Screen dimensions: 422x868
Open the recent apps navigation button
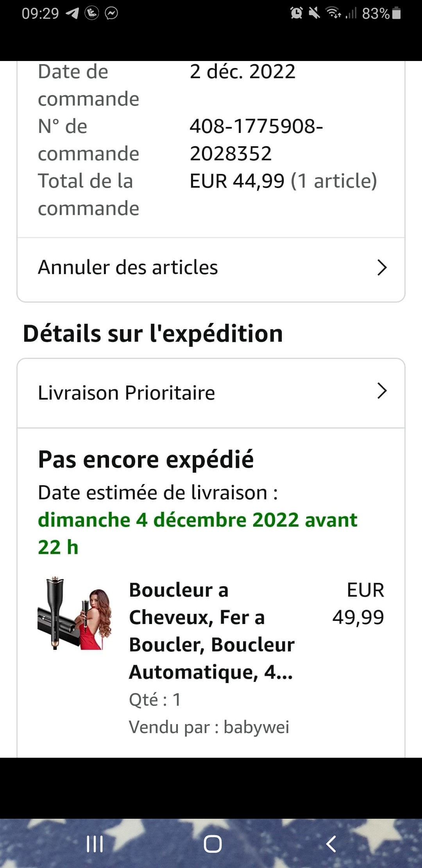[x=95, y=844]
